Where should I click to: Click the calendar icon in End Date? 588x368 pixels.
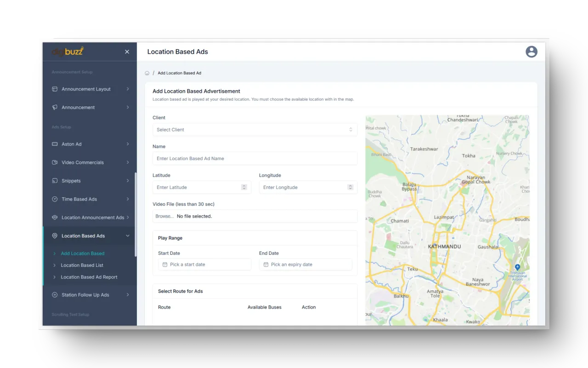266,264
